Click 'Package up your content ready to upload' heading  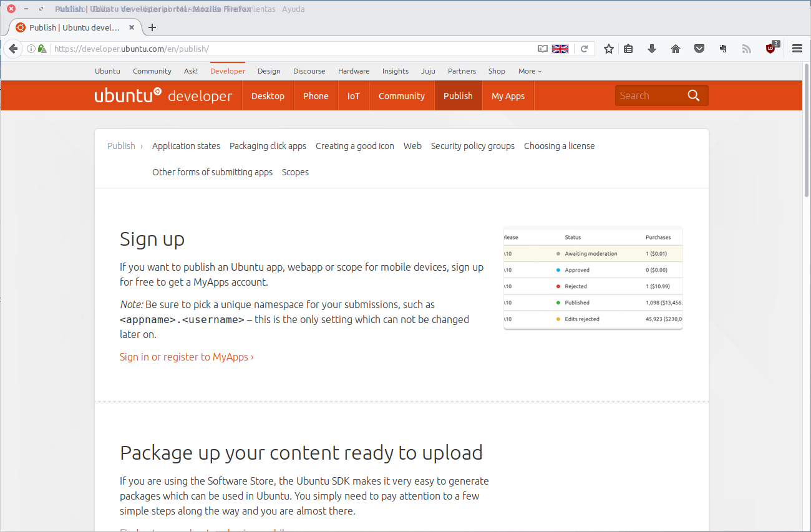[x=301, y=452]
